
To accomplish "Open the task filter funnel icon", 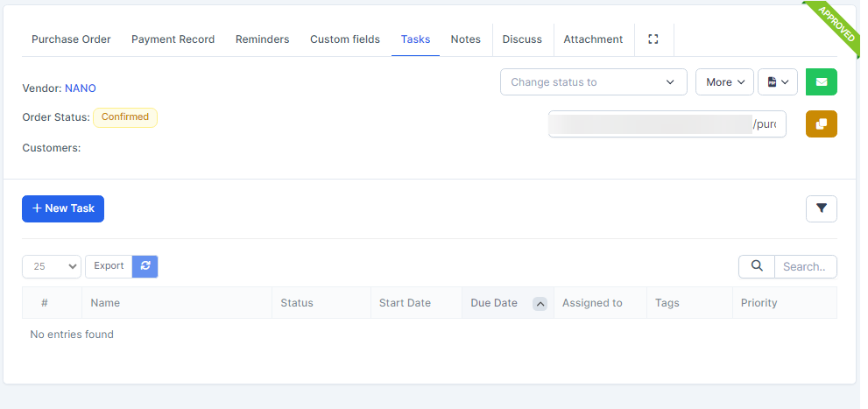I will coord(821,208).
